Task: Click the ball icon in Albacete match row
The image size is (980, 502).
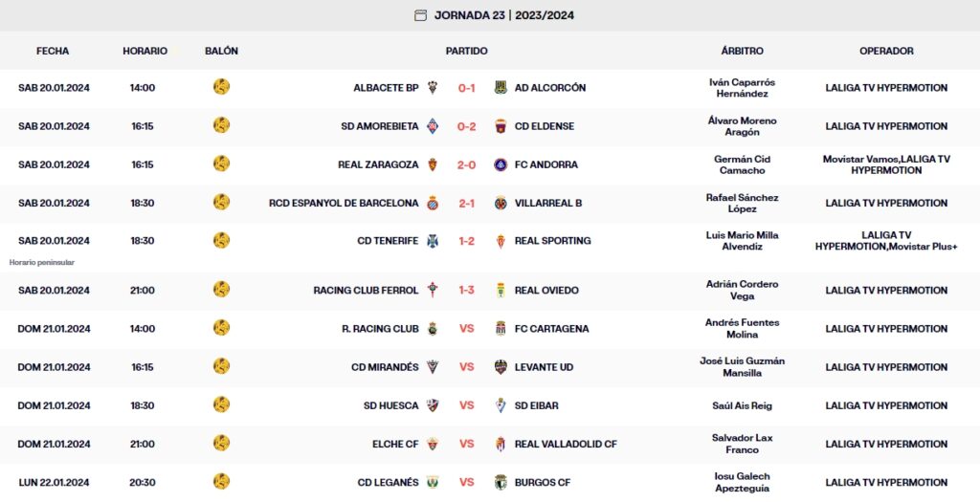Action: (x=221, y=87)
